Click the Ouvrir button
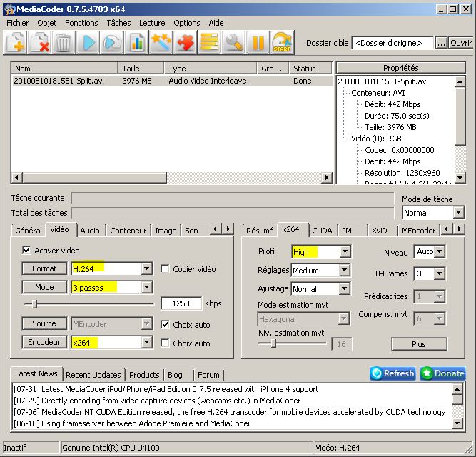The height and width of the screenshot is (457, 476). (x=461, y=43)
